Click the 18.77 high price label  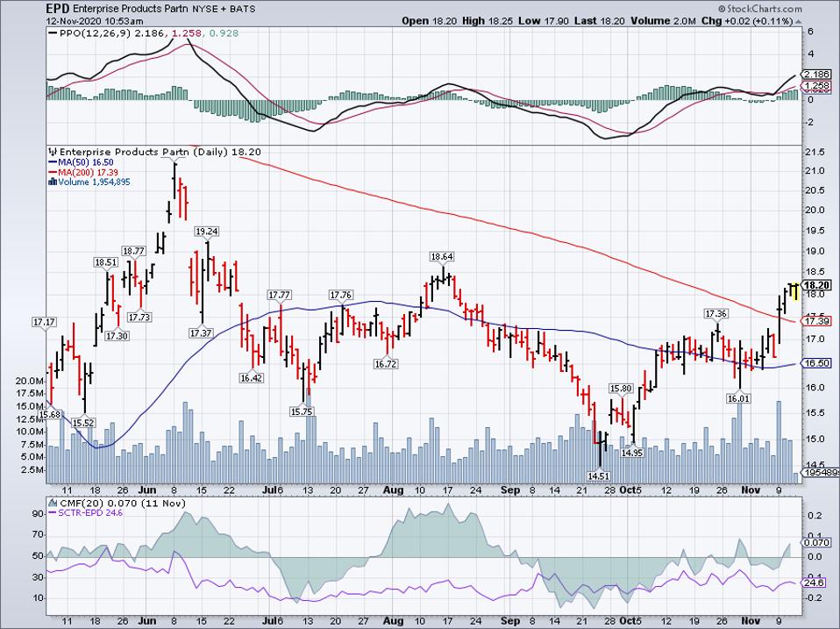[x=133, y=251]
